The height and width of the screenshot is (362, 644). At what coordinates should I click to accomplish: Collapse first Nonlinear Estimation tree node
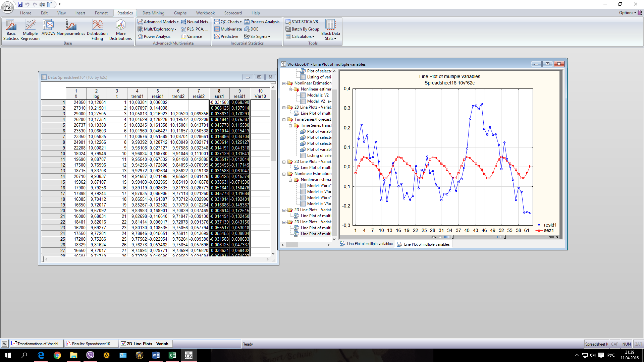coord(284,83)
